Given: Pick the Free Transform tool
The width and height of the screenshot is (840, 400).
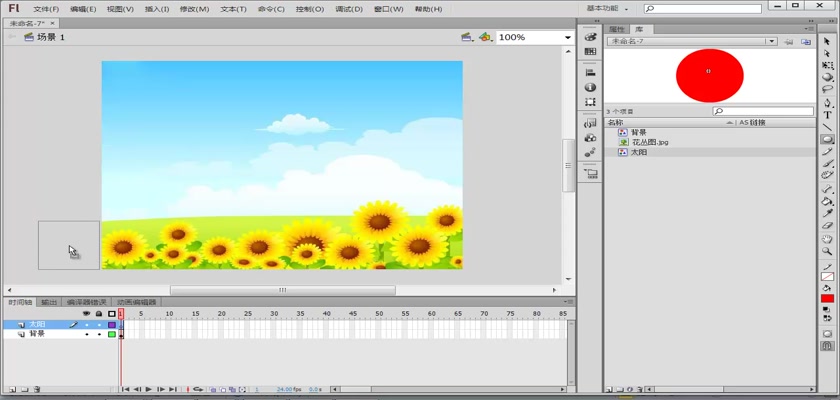Looking at the screenshot, I should pyautogui.click(x=828, y=65).
